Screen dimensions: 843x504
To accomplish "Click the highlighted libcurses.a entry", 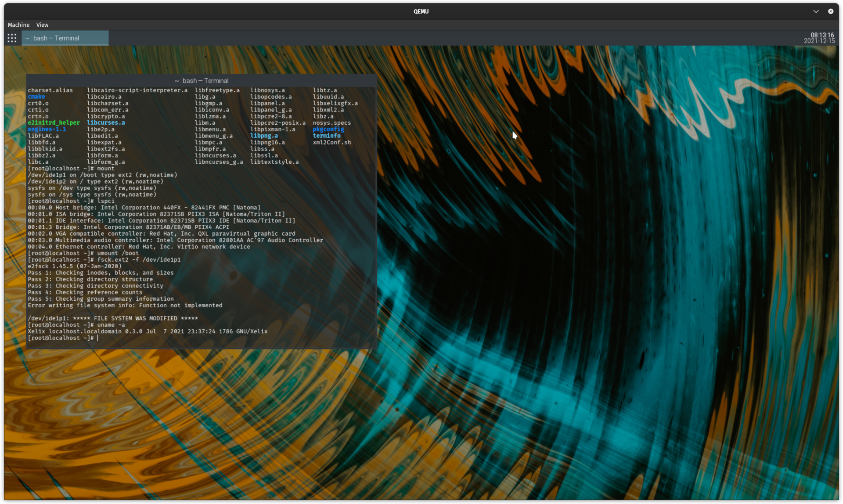I will click(106, 122).
